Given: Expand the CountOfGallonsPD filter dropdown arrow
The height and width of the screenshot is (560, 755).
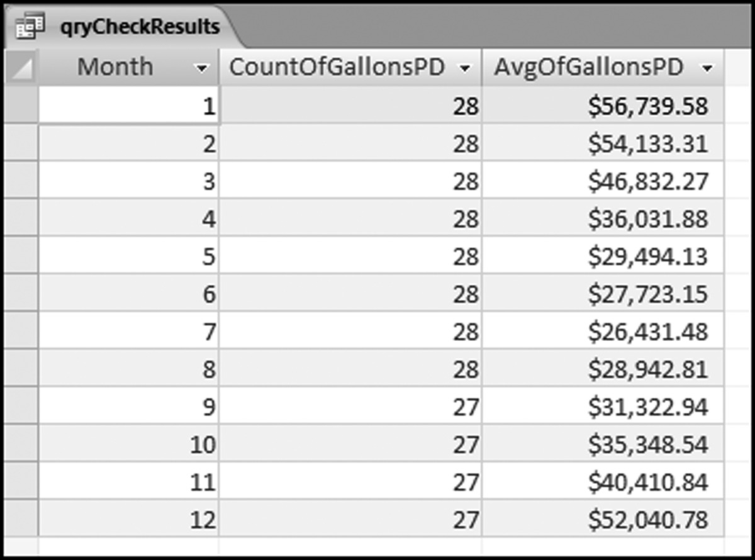Looking at the screenshot, I should coord(465,68).
